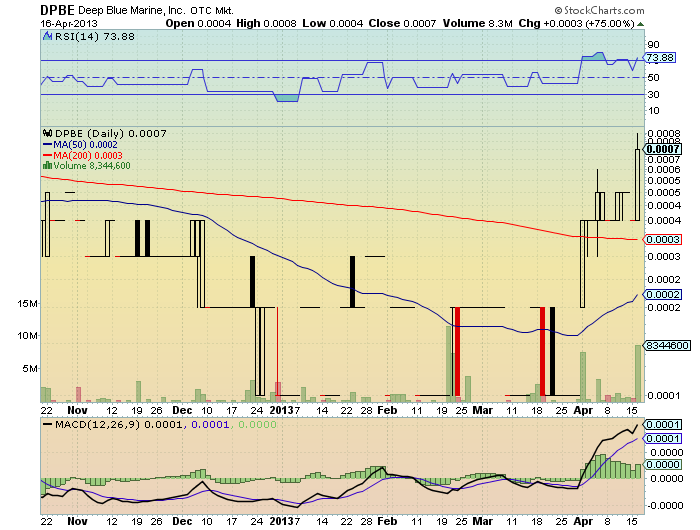The width and height of the screenshot is (700, 530).
Task: Click the MA(50) 0.0002 legend text
Action: pos(85,145)
